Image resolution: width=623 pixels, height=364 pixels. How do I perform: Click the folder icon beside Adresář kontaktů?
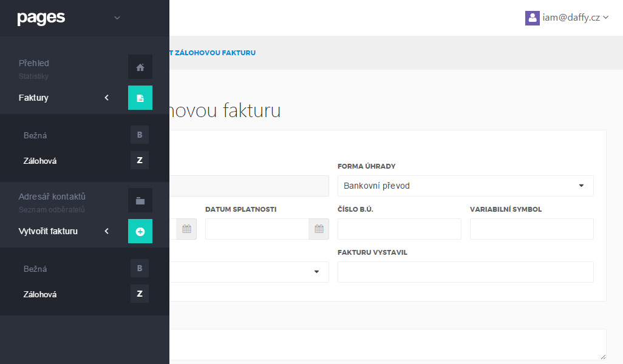click(x=140, y=201)
